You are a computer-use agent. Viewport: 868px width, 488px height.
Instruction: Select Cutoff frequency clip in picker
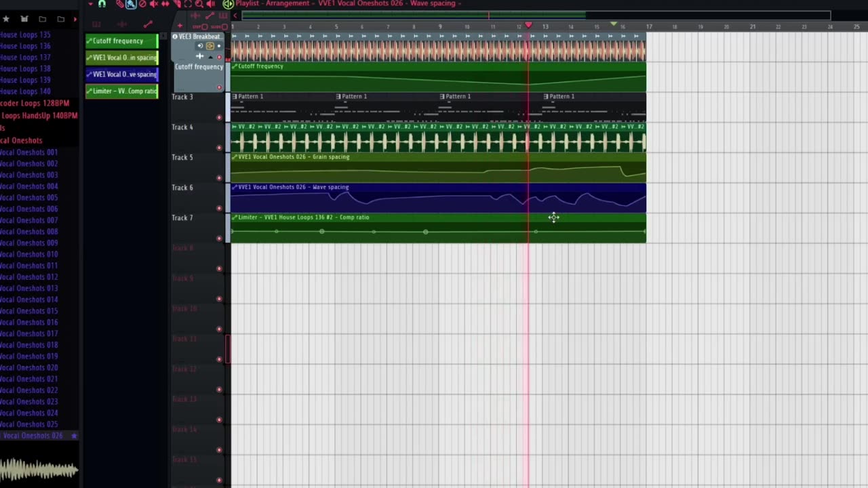[121, 41]
